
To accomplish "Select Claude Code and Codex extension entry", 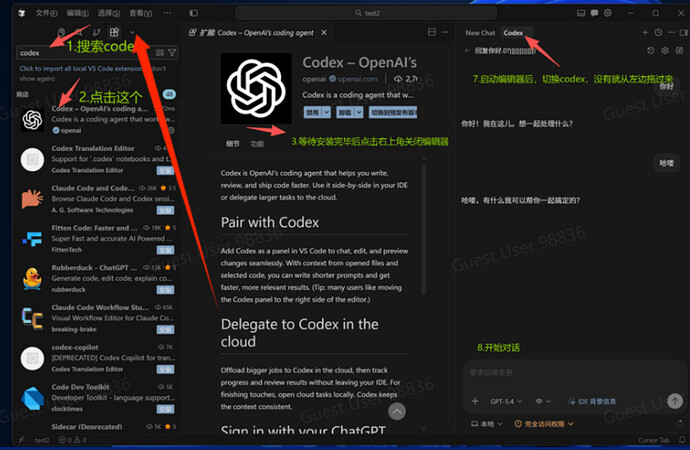I will coord(97,199).
